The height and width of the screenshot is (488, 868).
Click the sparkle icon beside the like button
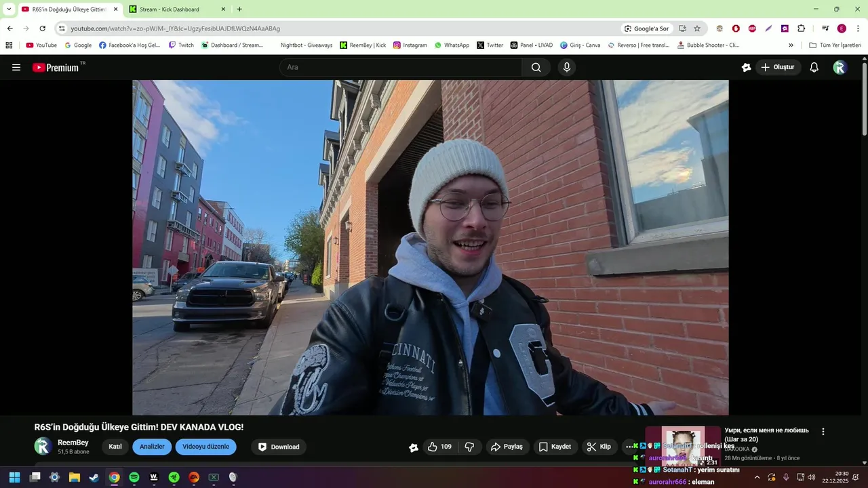click(414, 447)
